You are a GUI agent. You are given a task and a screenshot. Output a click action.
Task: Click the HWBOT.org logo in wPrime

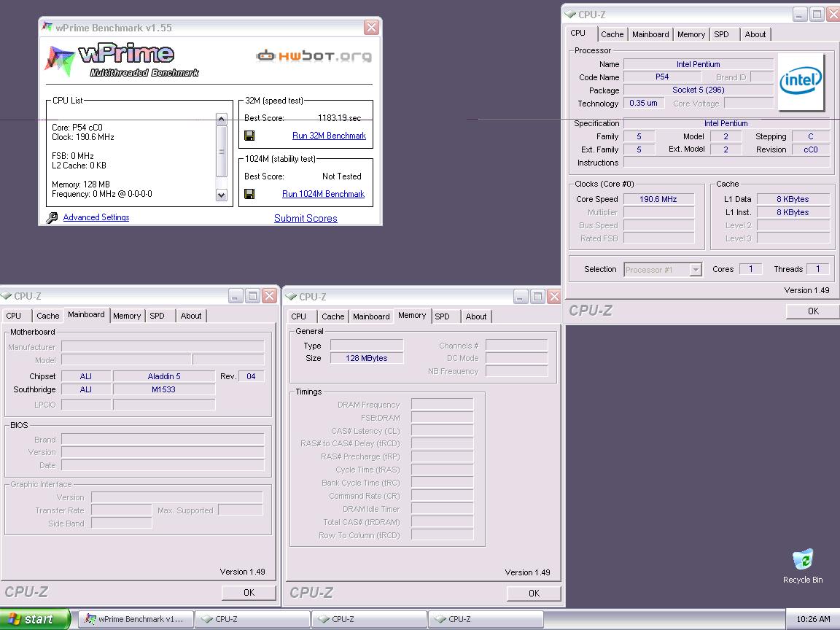(x=314, y=55)
